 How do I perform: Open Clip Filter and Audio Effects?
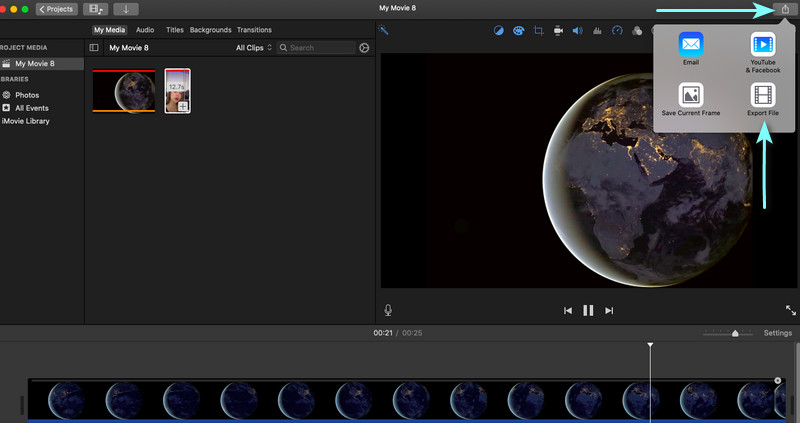[x=637, y=31]
